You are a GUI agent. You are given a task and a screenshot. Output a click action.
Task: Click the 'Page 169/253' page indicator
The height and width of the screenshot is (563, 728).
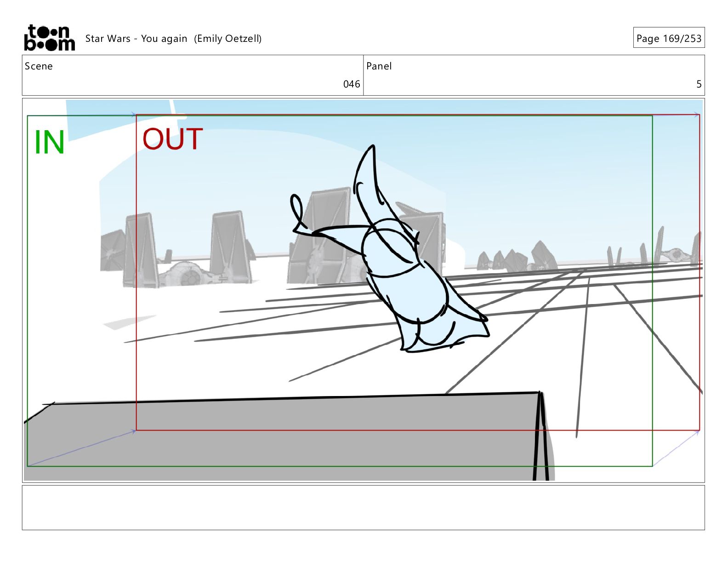click(x=669, y=38)
